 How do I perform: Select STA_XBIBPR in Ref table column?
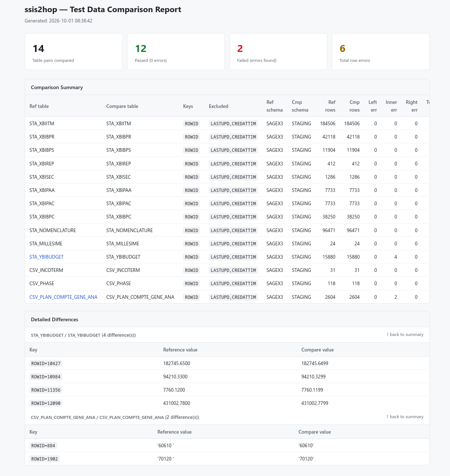(x=42, y=137)
